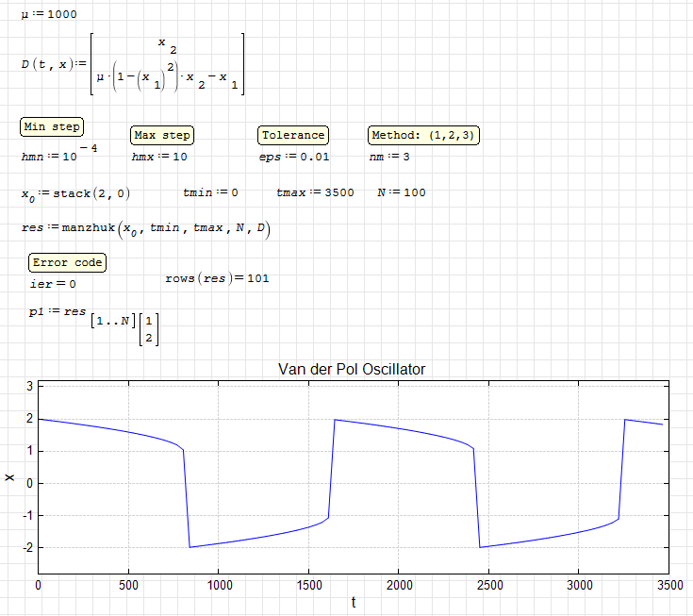693x616 pixels.
Task: Click the Method: (1,2,3) label
Action: [x=423, y=136]
